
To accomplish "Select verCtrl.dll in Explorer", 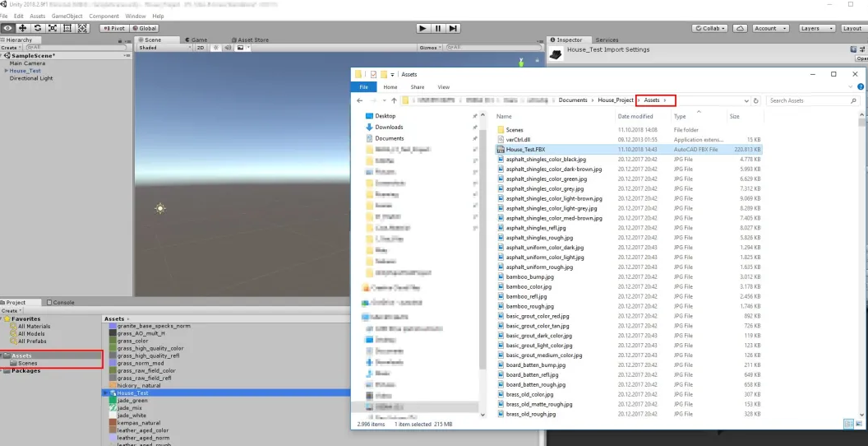I will 518,140.
